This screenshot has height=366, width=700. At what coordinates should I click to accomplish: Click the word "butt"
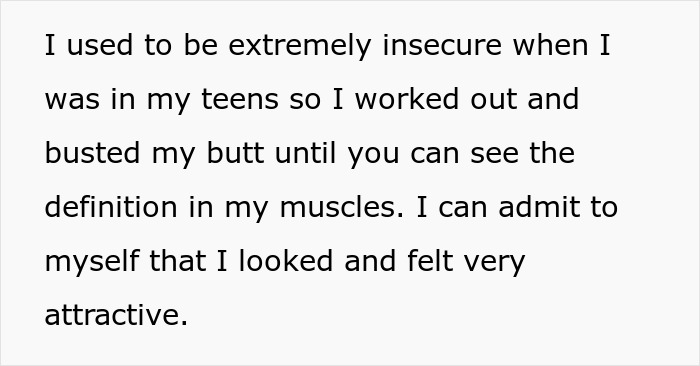pyautogui.click(x=235, y=153)
